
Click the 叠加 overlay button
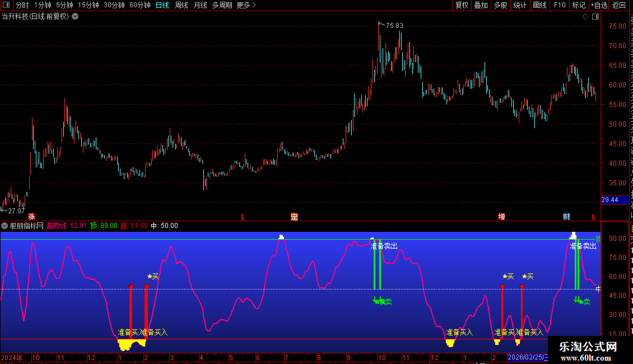click(x=481, y=5)
